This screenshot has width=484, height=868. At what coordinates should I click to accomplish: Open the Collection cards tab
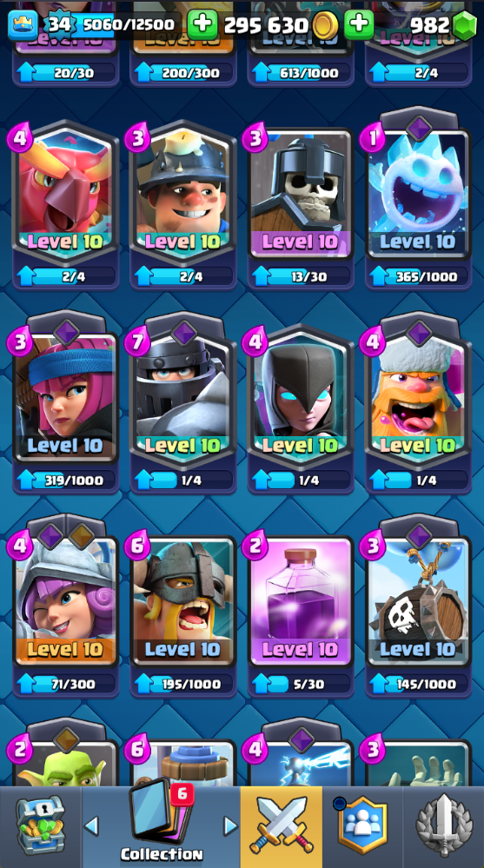(x=161, y=822)
